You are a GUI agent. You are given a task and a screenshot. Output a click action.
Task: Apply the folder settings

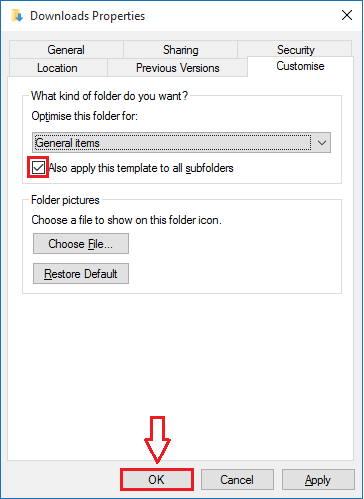318,480
